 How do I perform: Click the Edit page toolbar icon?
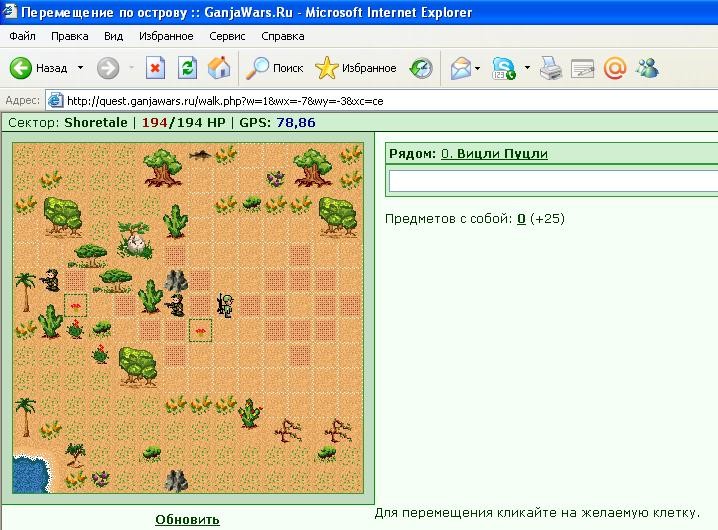coord(582,69)
